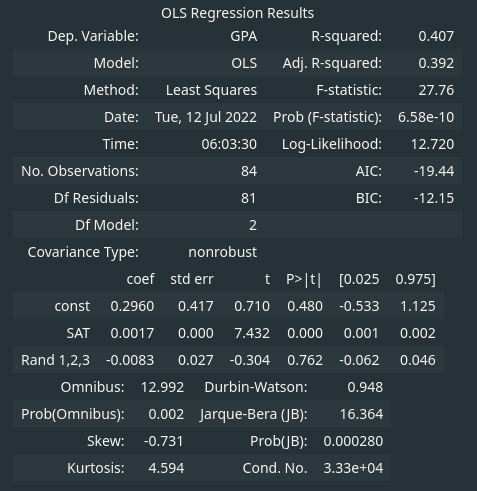Click the Adj. R-squared value 0.392
This screenshot has height=491, width=477.
point(436,63)
